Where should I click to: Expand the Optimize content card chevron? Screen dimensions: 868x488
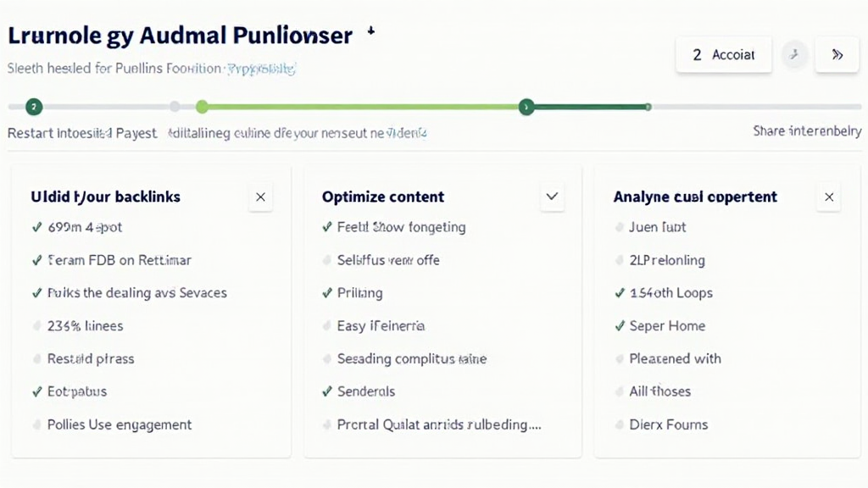click(552, 197)
